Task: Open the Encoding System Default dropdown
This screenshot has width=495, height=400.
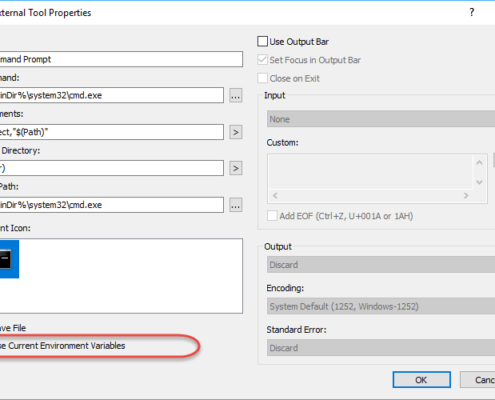Action: (381, 306)
